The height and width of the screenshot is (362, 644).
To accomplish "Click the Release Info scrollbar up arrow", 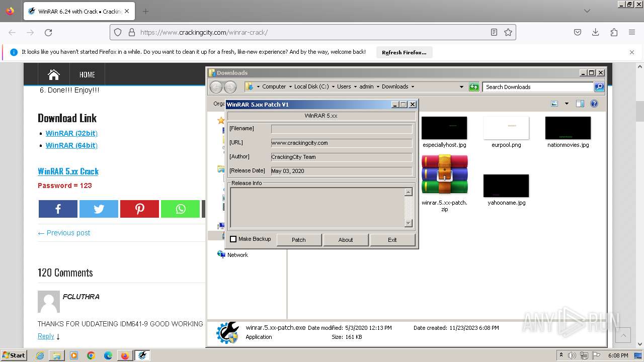I will tap(409, 192).
